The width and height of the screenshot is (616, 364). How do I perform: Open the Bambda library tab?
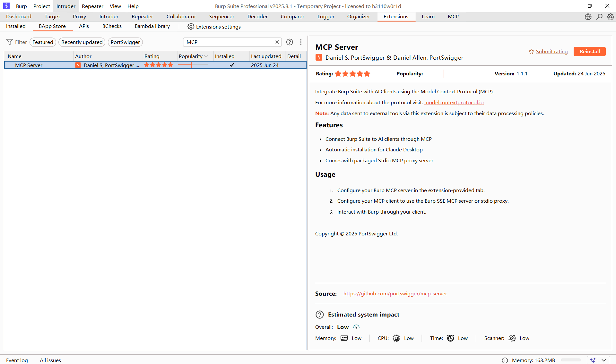pyautogui.click(x=152, y=26)
